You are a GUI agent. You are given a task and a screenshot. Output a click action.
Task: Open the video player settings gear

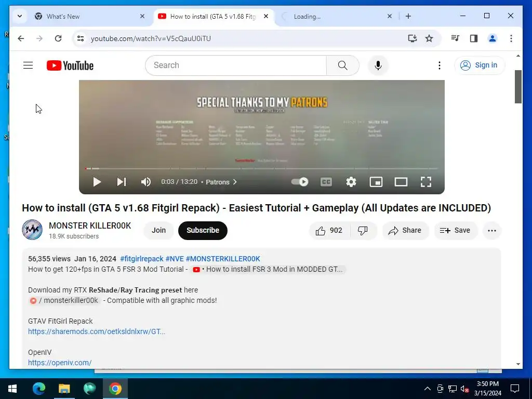point(351,182)
